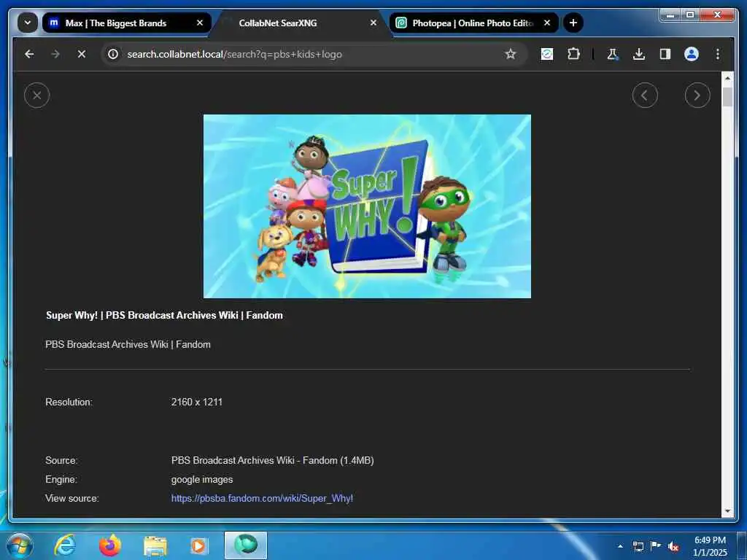Click the extension icon next to bookmark star
This screenshot has width=747, height=560.
pos(547,54)
